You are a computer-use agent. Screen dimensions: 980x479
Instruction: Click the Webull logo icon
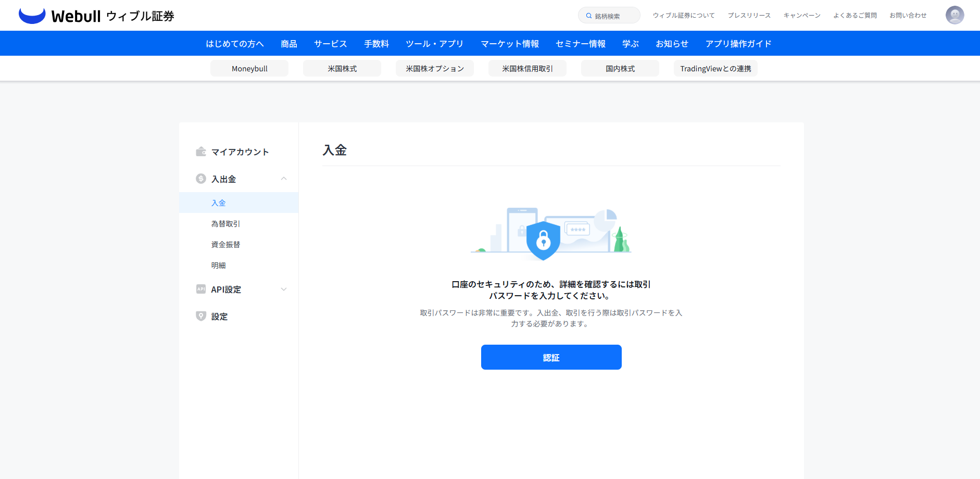(x=32, y=16)
